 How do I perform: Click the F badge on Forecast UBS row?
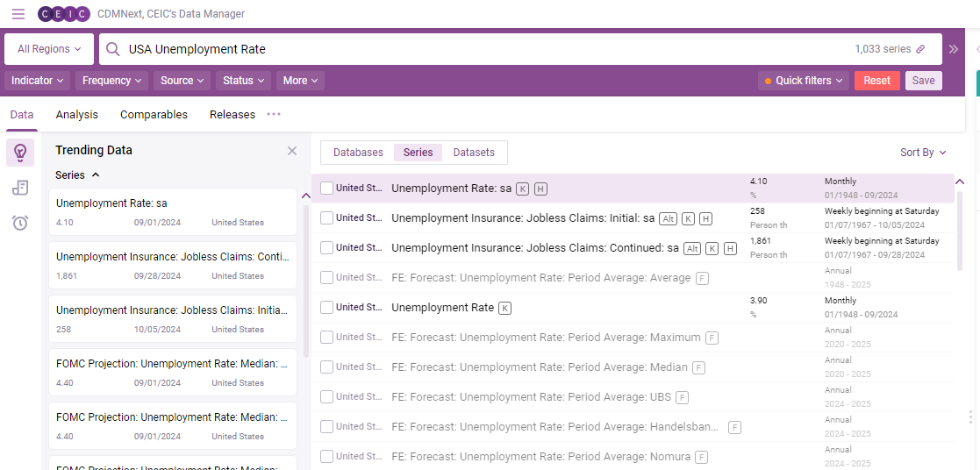(x=682, y=397)
